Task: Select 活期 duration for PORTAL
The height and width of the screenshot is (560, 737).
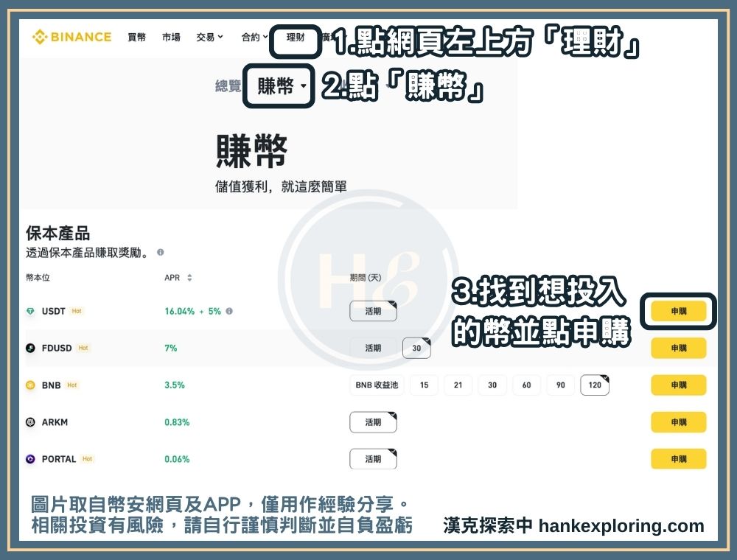Action: 373,459
